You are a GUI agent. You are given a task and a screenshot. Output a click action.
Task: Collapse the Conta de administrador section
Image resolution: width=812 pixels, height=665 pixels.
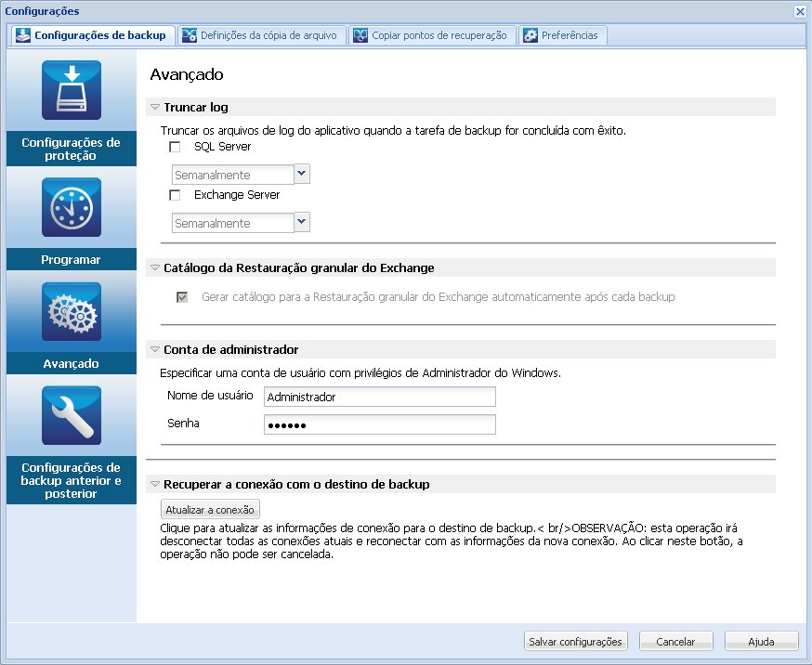155,350
